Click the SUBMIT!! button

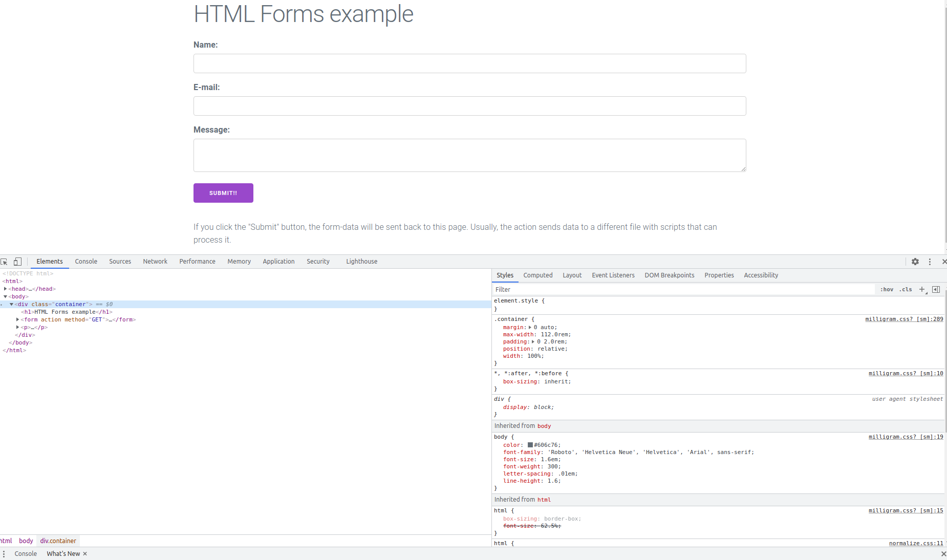coord(223,193)
